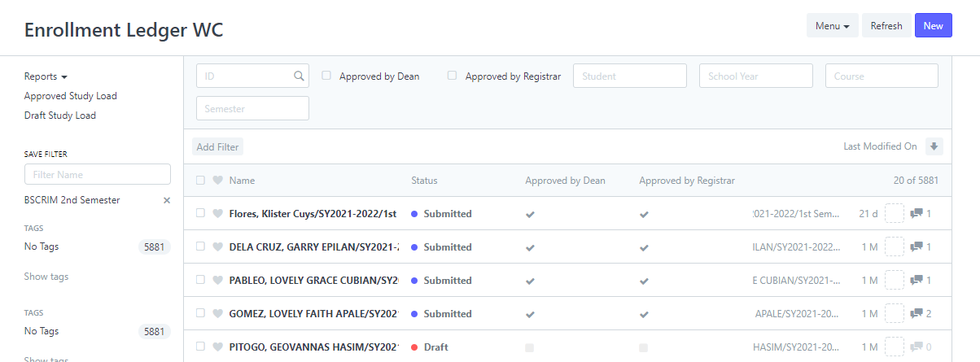
Task: Click the sort direction arrow button
Action: pos(934,146)
